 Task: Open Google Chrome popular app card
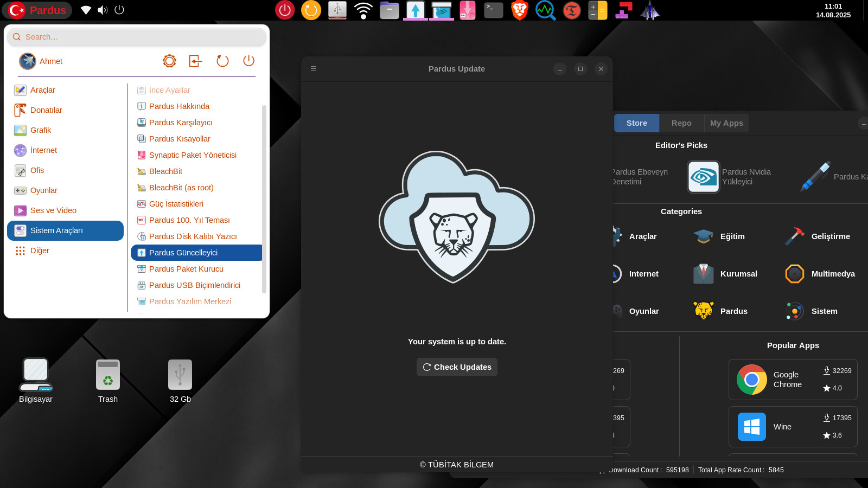[x=793, y=380]
